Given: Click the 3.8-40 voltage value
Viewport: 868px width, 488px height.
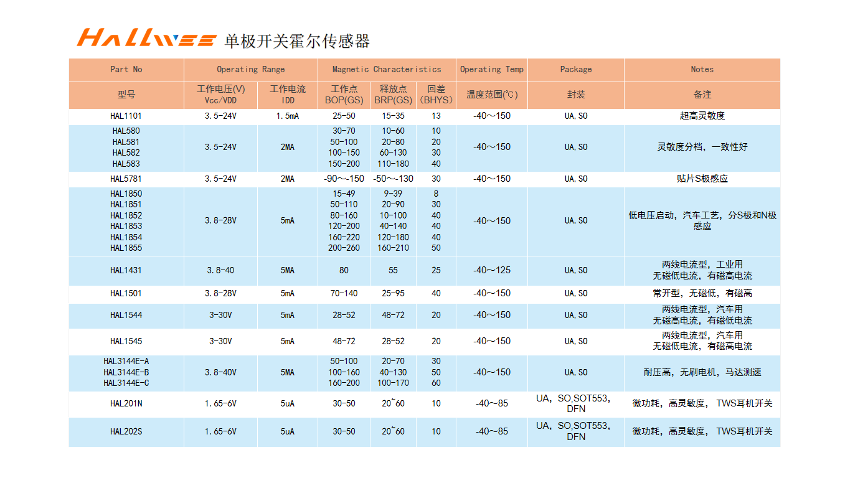Looking at the screenshot, I should 221,271.
